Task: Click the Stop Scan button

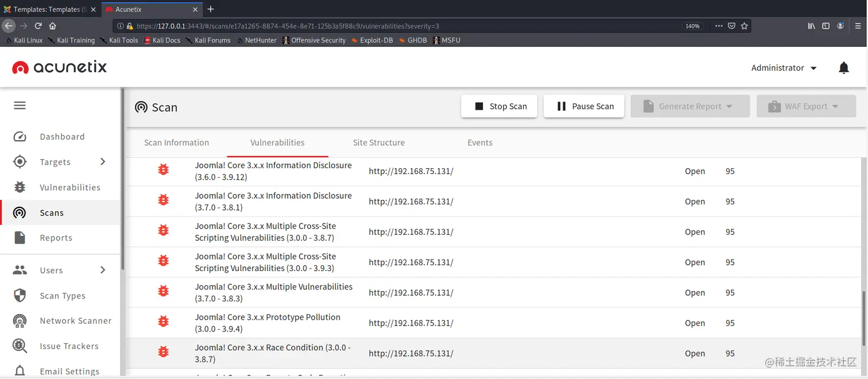Action: tap(499, 106)
